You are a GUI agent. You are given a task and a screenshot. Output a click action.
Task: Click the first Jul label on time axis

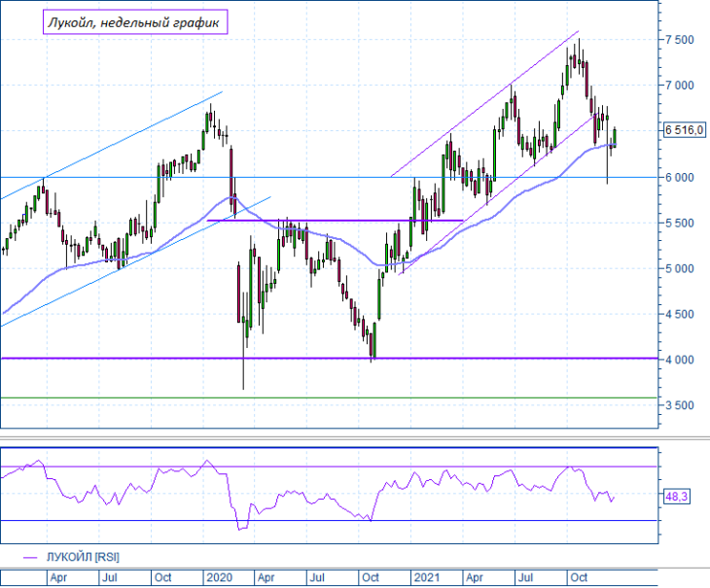[110, 577]
